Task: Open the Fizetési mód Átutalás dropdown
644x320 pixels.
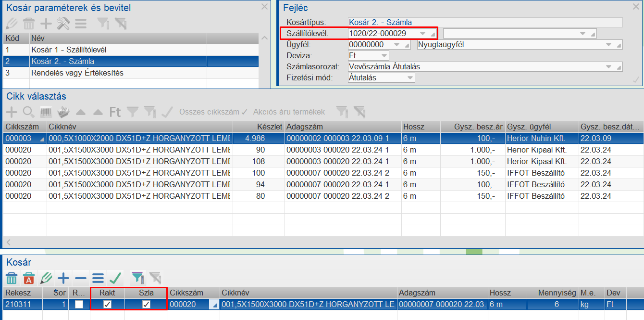Action: (x=410, y=77)
